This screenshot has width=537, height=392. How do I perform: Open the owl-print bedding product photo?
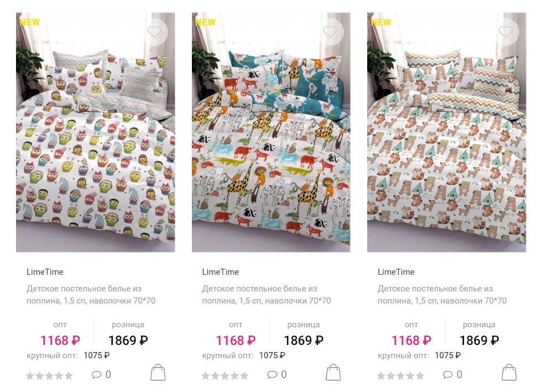(x=96, y=133)
